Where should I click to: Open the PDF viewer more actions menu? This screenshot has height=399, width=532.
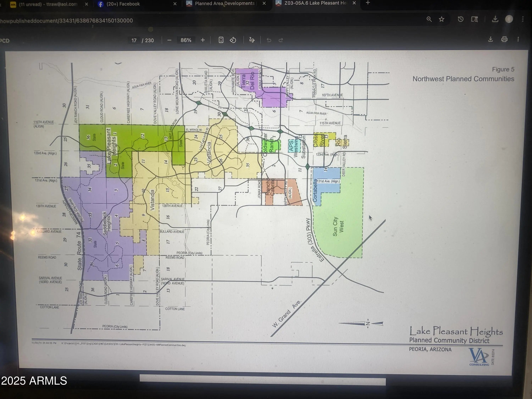[x=518, y=39]
